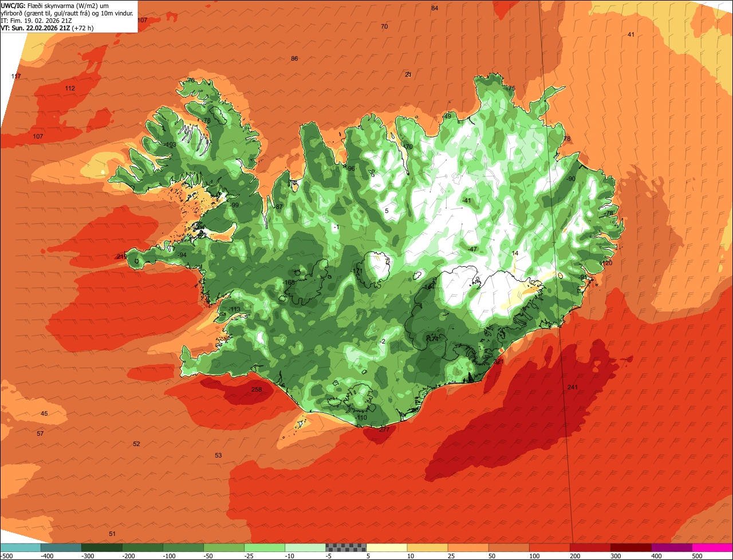This screenshot has width=733, height=560.
Task: Click the '120' value off the east coast
Action: (x=607, y=263)
